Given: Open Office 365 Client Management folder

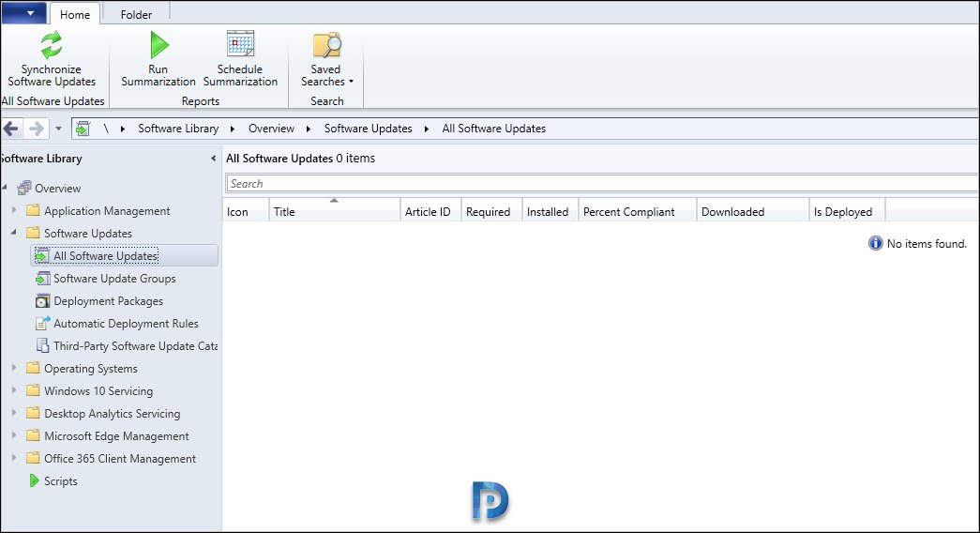Looking at the screenshot, I should coord(120,459).
